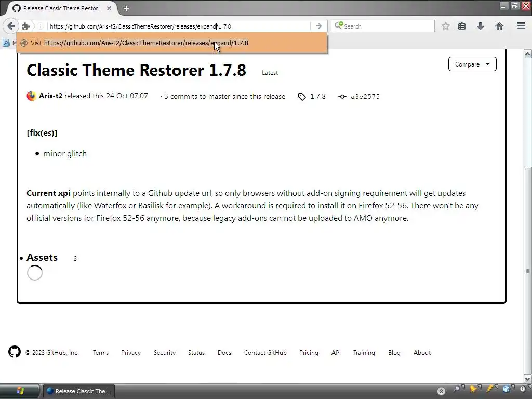Open the About footer link
The height and width of the screenshot is (399, 532).
tap(422, 353)
